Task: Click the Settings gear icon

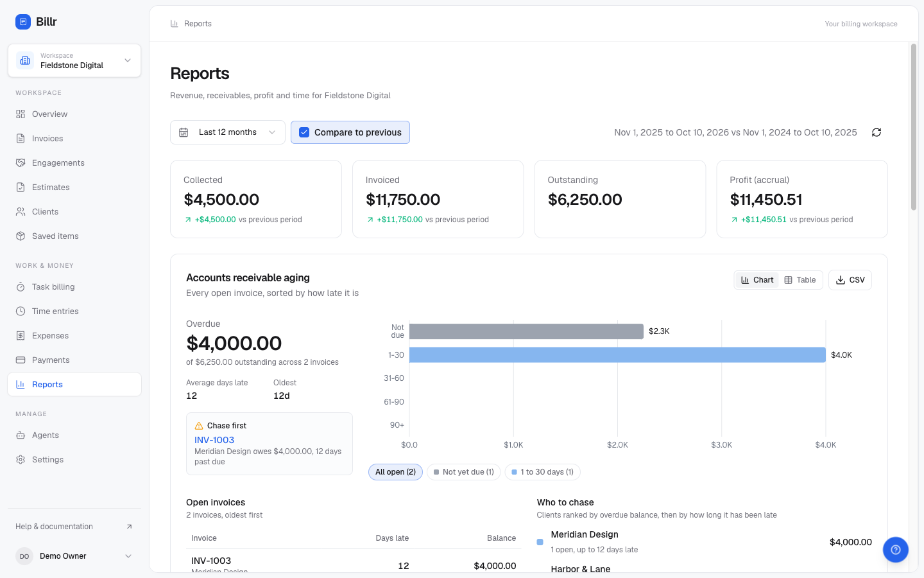Action: (x=21, y=460)
